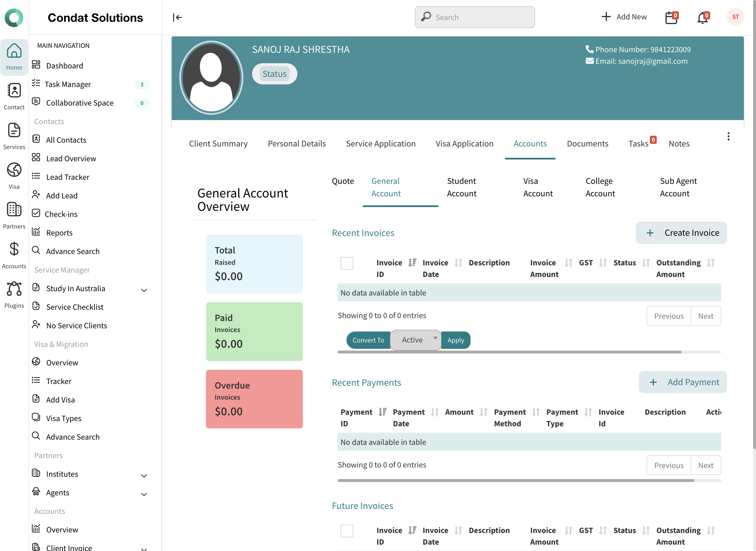Expand the Agents menu

pyautogui.click(x=144, y=495)
